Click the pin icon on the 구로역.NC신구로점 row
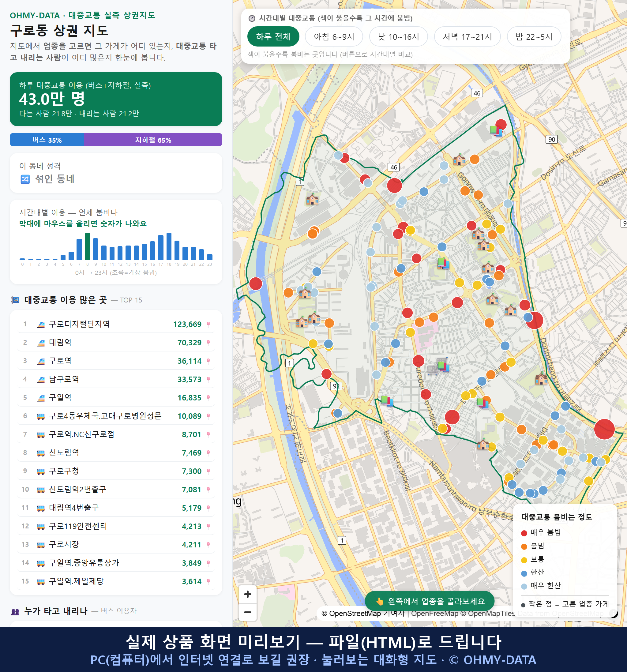 click(208, 434)
